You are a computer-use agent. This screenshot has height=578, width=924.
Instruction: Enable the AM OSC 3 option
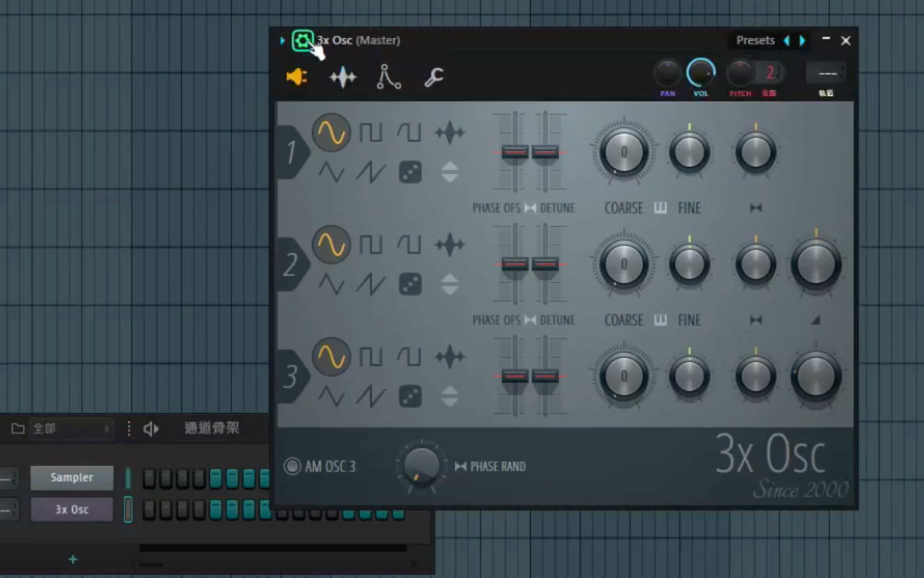[292, 466]
